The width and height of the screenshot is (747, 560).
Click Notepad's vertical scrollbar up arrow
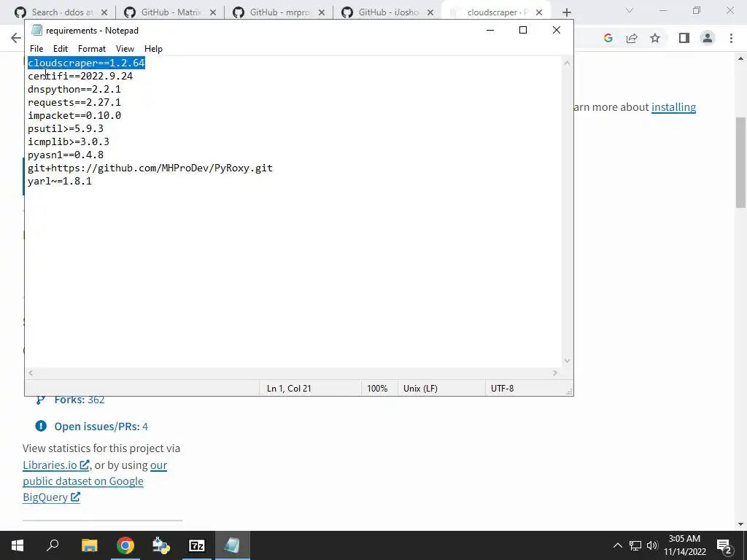pyautogui.click(x=567, y=63)
